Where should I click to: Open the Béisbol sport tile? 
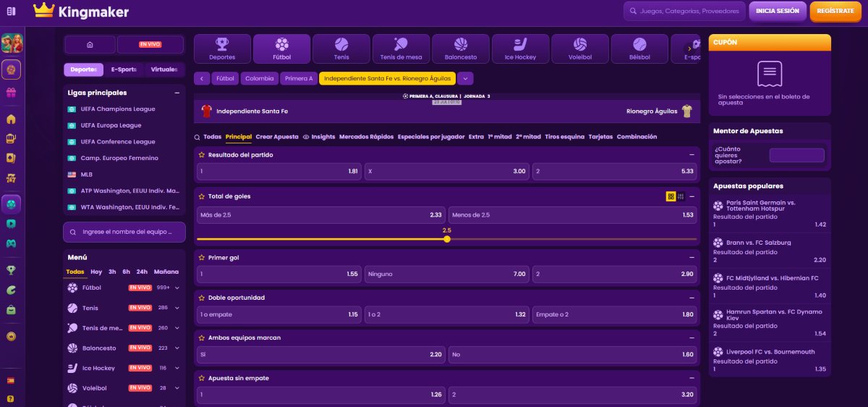click(x=639, y=49)
